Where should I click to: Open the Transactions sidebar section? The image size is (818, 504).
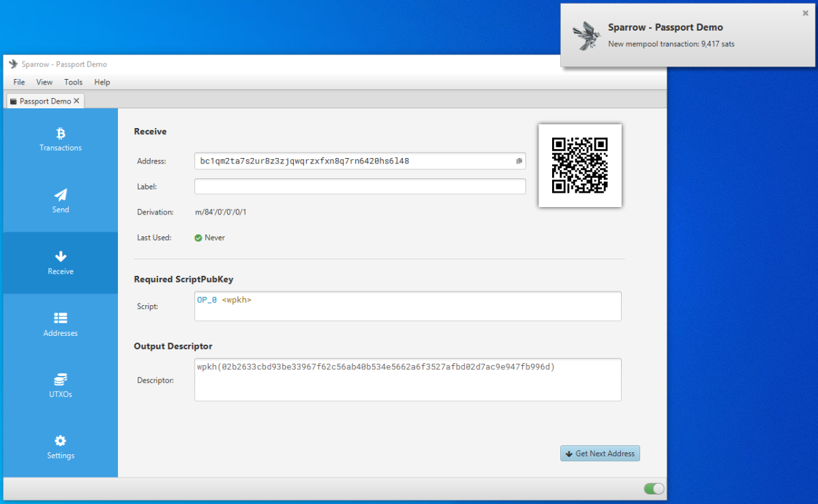pos(61,139)
